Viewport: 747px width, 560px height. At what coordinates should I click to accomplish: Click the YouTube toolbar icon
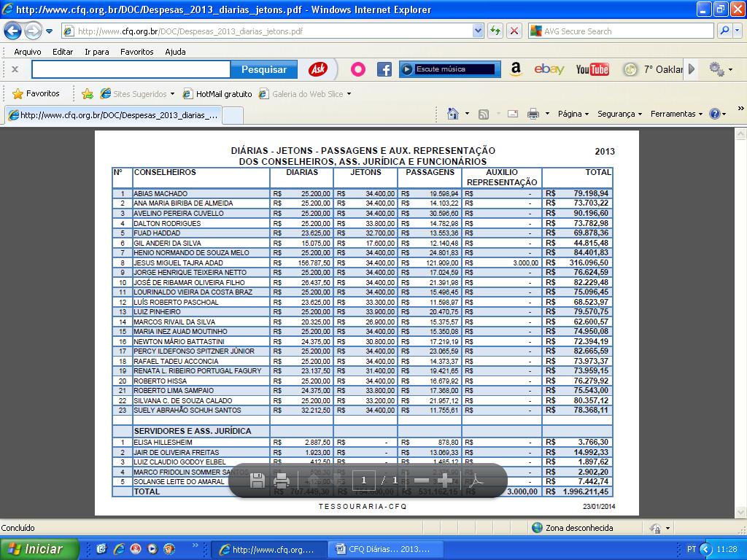click(x=592, y=69)
